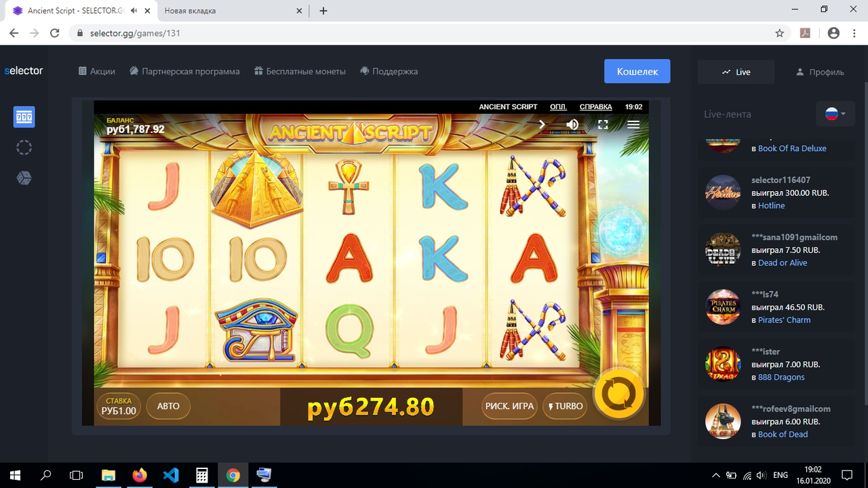Open the Windows Start menu
Screen dimensions: 868x488
[15, 475]
